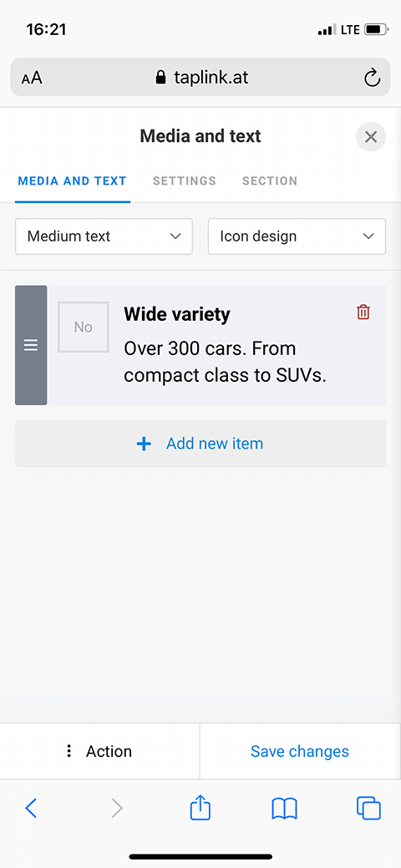
Task: Show open Safari tabs icon
Action: pos(369,808)
